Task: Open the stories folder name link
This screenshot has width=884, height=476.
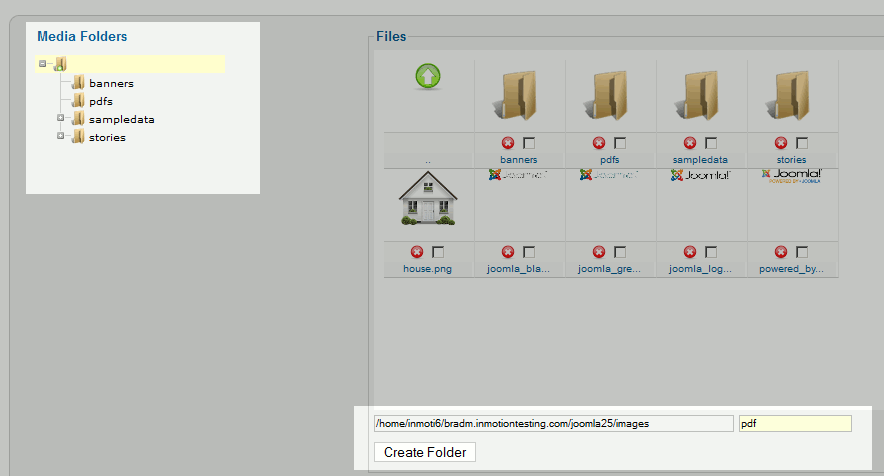Action: 792,160
